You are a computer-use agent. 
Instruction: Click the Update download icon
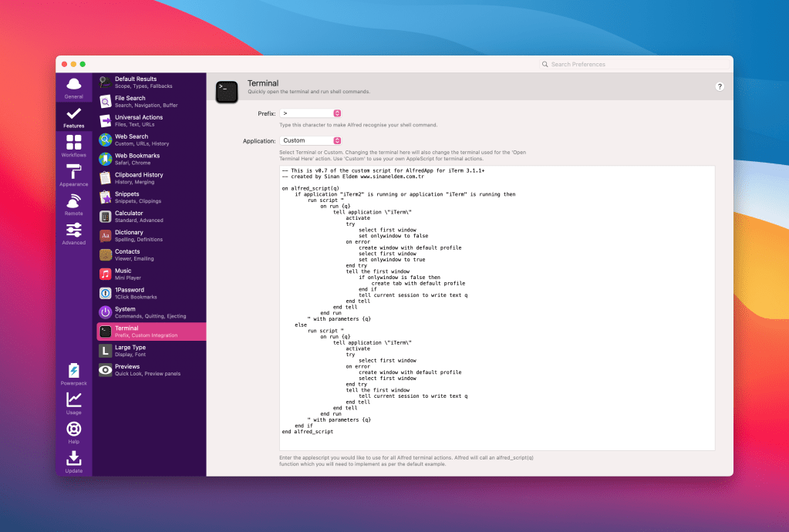[74, 461]
